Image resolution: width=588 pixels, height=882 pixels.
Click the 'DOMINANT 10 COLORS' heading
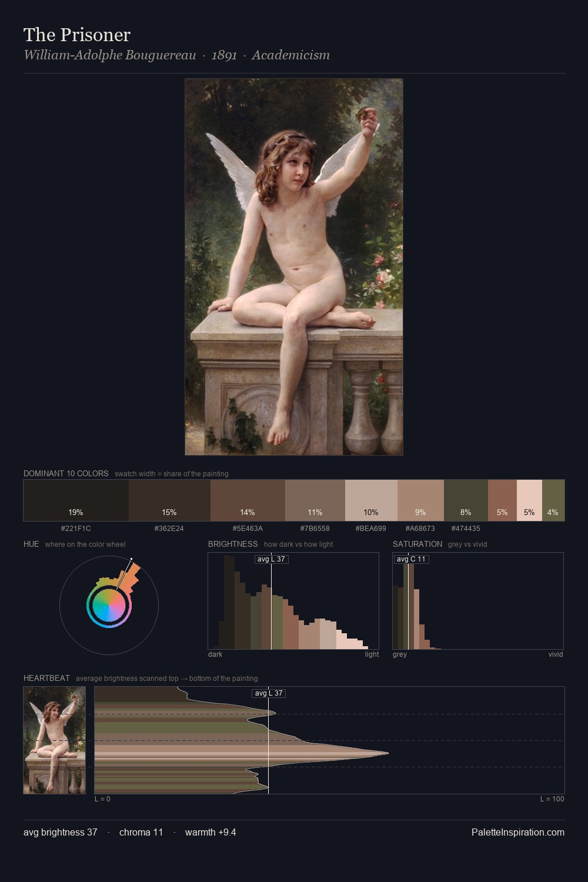coord(66,473)
